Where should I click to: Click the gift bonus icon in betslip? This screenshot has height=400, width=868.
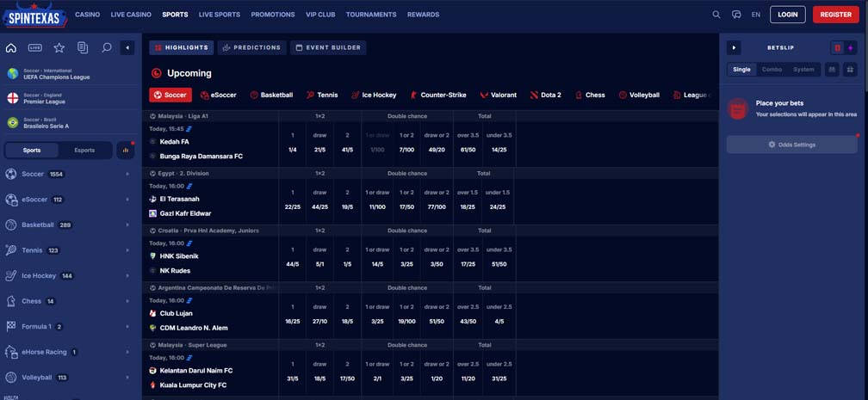coord(850,70)
